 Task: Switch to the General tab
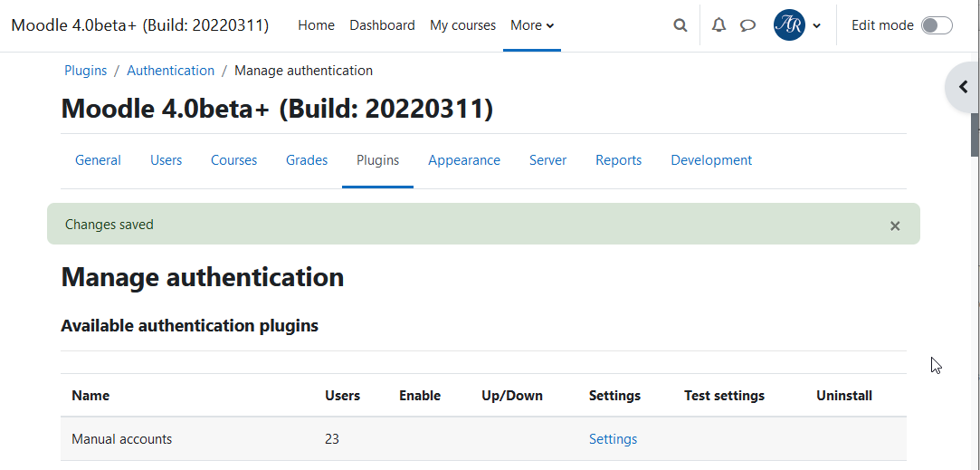tap(98, 160)
